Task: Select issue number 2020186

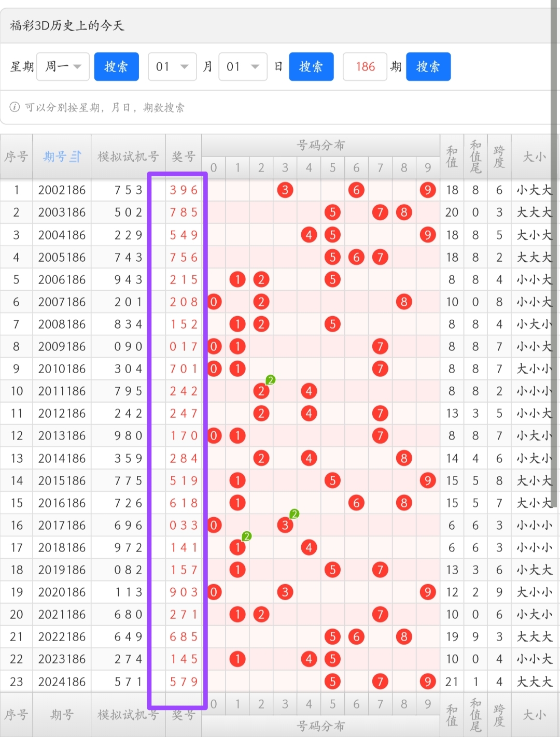Action: 62,592
